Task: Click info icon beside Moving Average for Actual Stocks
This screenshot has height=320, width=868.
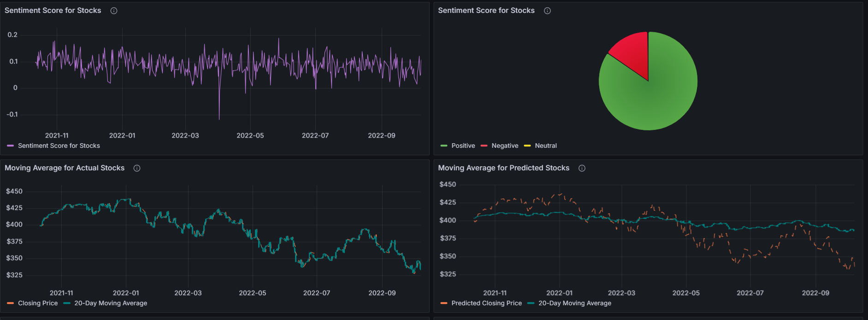Action: coord(137,168)
